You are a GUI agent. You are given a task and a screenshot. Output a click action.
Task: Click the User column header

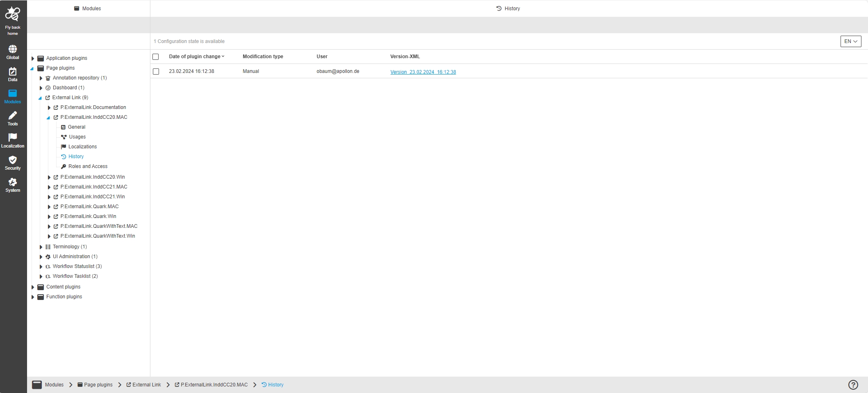point(322,57)
